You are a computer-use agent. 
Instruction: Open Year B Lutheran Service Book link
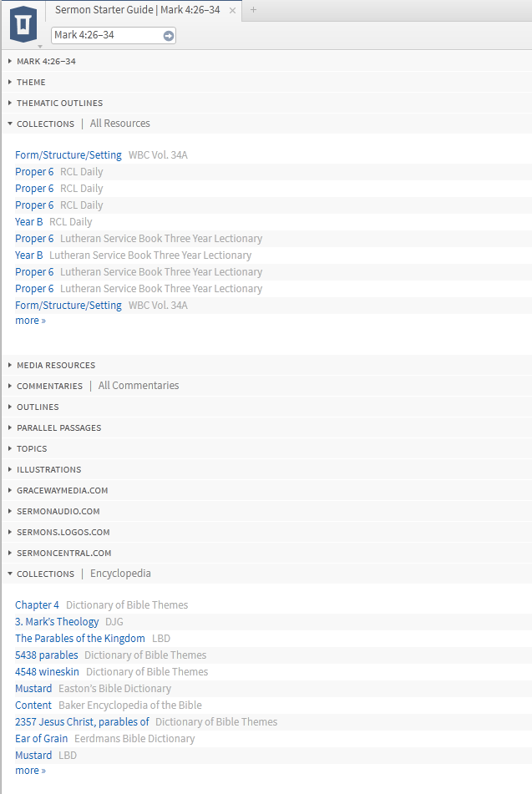point(29,255)
